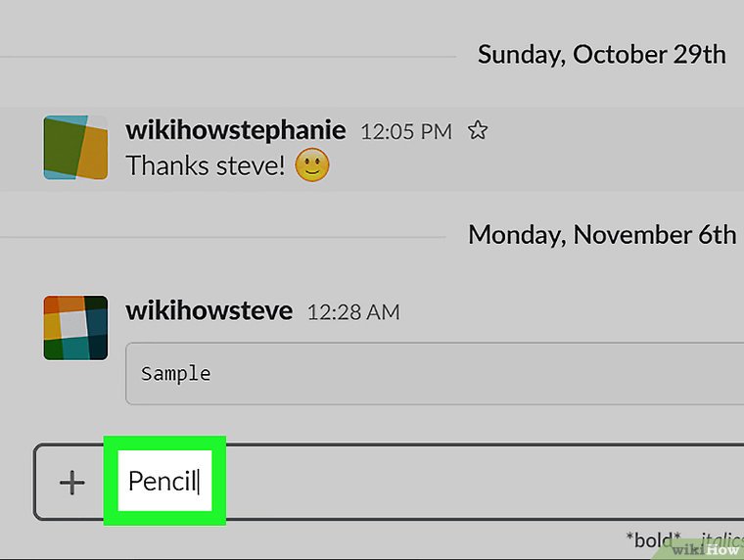This screenshot has width=744, height=560.
Task: Click the Thanks steve! message text
Action: (x=206, y=165)
